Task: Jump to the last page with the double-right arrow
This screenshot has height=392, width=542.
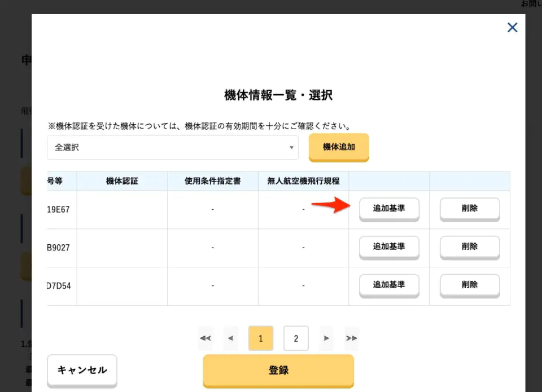Action: point(351,338)
